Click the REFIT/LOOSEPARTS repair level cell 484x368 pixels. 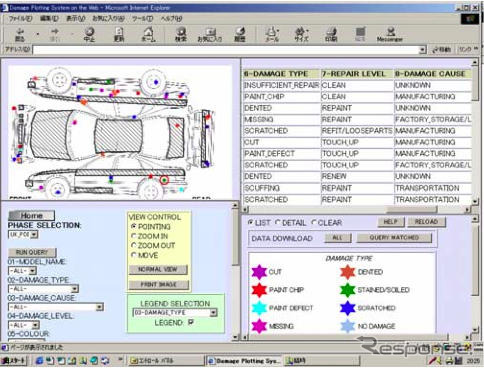point(357,131)
